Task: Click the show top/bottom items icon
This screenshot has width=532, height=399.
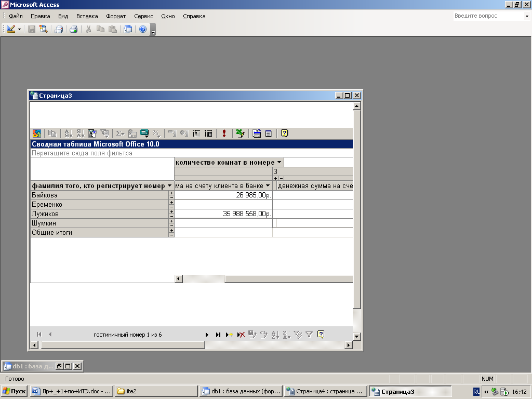Action: click(104, 134)
